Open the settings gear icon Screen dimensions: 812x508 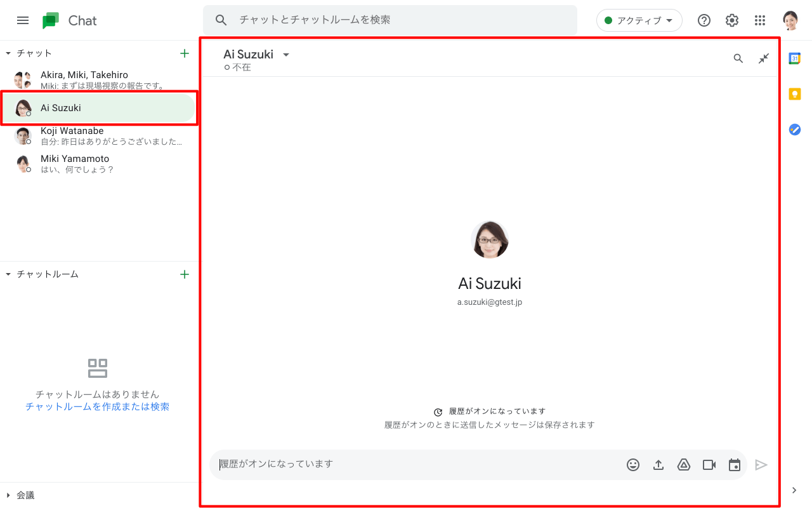[x=732, y=20]
